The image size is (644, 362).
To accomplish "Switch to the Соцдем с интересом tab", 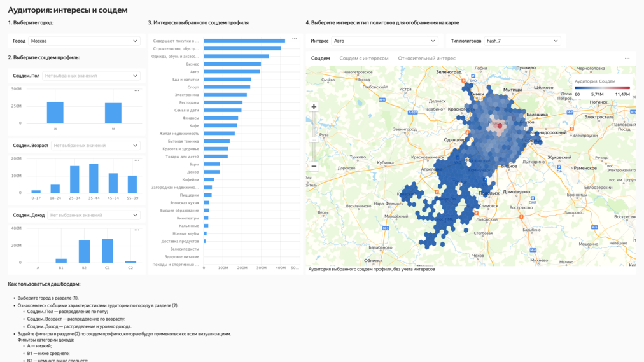I will 363,59.
